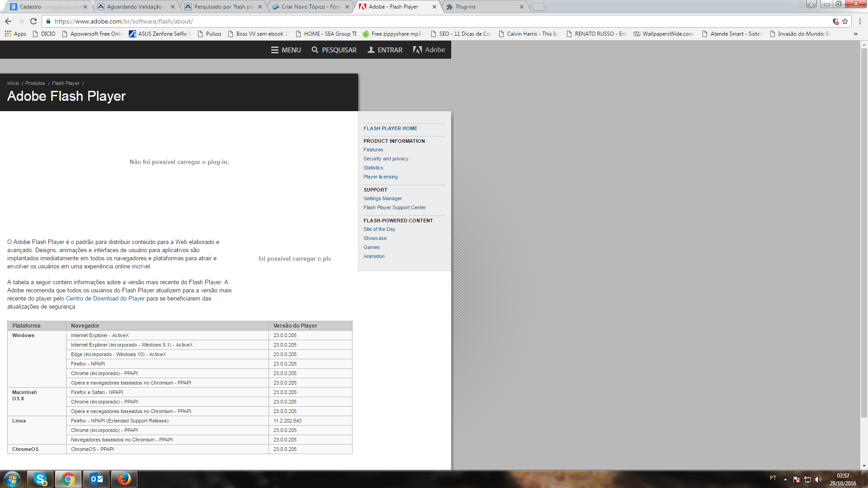Open the Animation sidebar link

374,256
